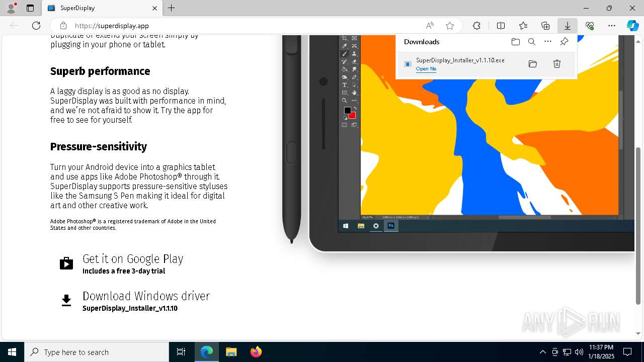644x362 pixels.
Task: Open the tab actions menu icon
Action: pos(30,8)
